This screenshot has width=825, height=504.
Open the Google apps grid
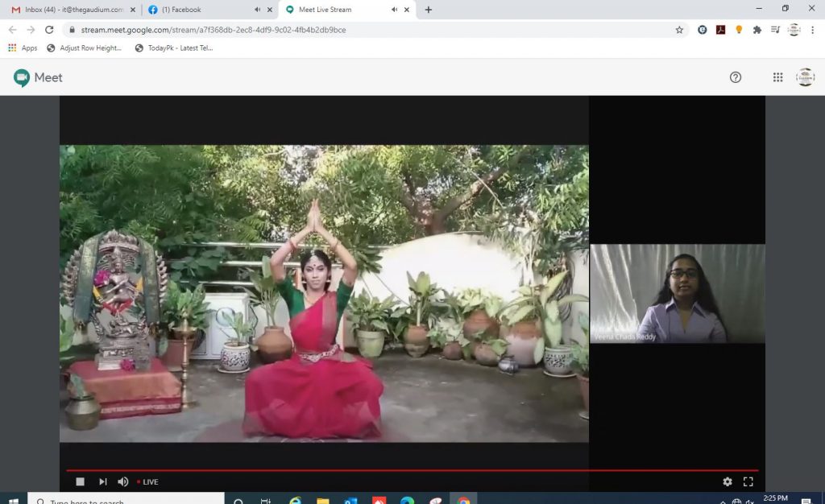click(777, 77)
